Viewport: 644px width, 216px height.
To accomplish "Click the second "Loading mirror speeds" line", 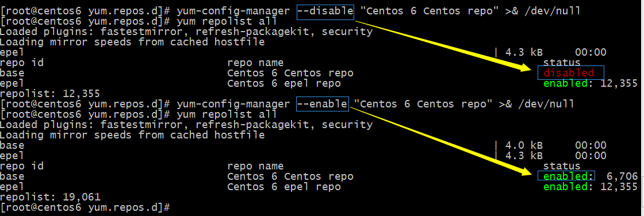I will (132, 135).
